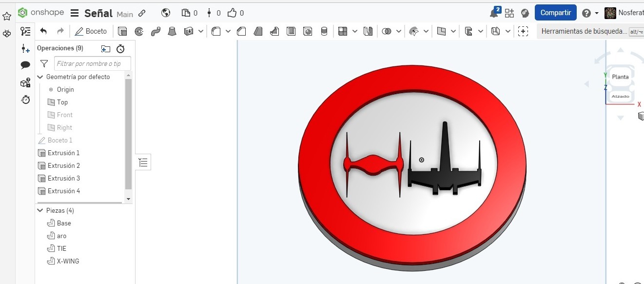Image resolution: width=644 pixels, height=284 pixels.
Task: Select the Front plane
Action: pos(65,115)
